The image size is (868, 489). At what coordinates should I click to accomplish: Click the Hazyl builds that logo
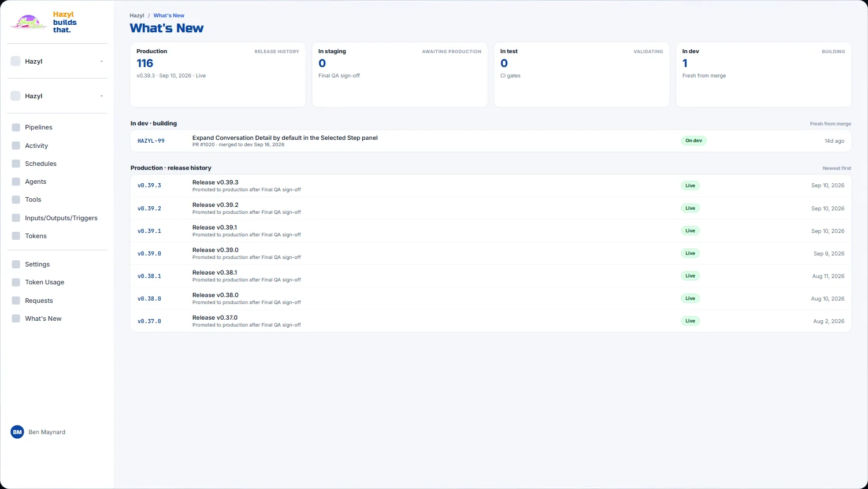point(44,23)
